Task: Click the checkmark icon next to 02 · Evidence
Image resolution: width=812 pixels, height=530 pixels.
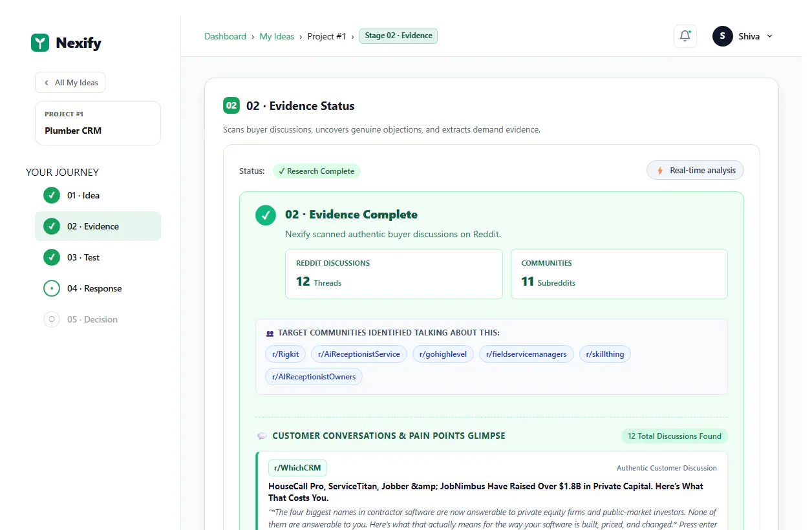Action: (x=52, y=226)
